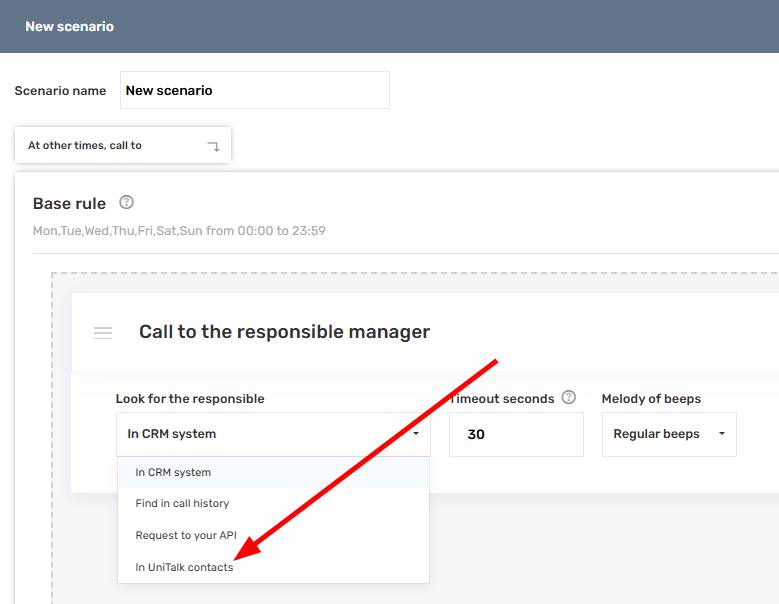Pick "Request to your API" option
Screen dimensions: 779x604
click(x=186, y=535)
